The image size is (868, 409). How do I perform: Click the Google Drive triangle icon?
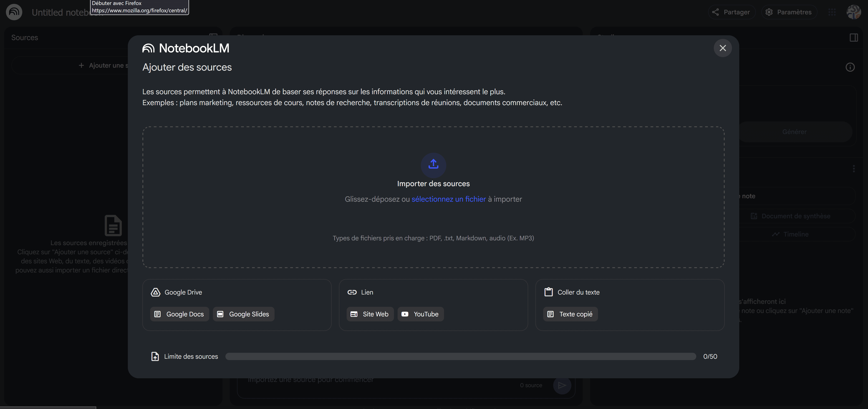[155, 292]
